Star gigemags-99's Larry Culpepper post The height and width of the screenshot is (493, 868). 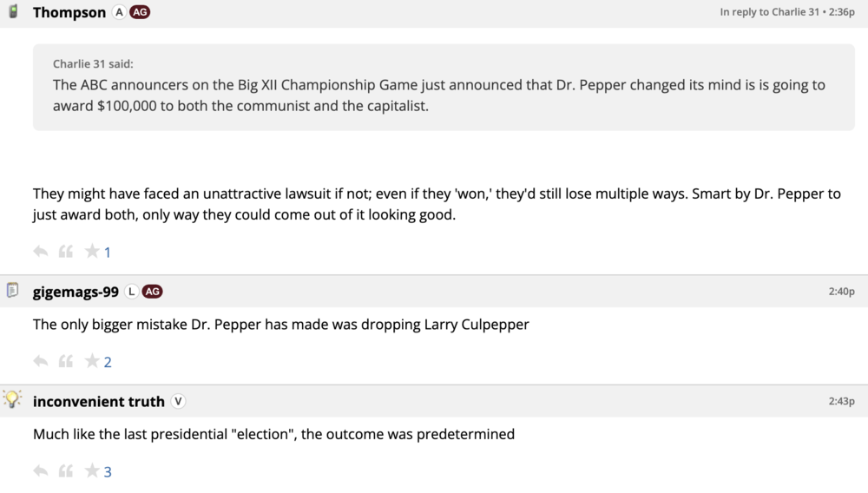[92, 361]
